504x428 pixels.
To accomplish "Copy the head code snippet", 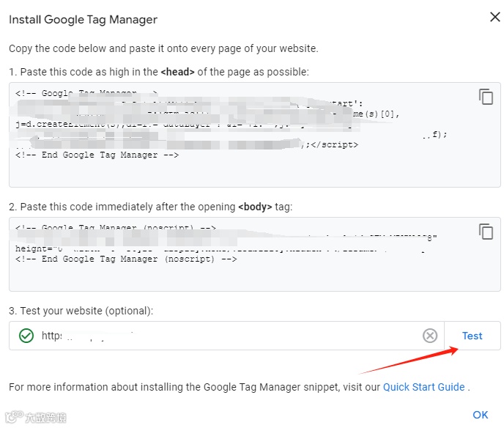I will [x=486, y=97].
